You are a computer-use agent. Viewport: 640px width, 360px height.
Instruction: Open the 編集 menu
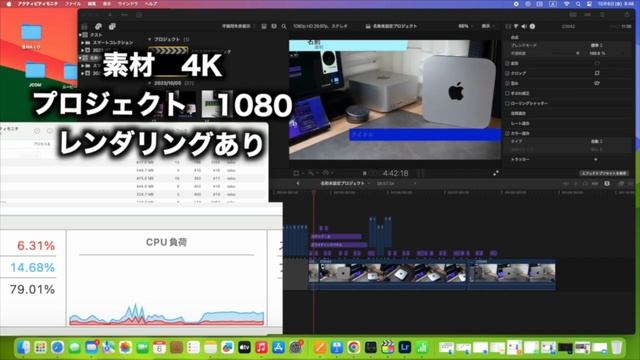click(x=92, y=4)
